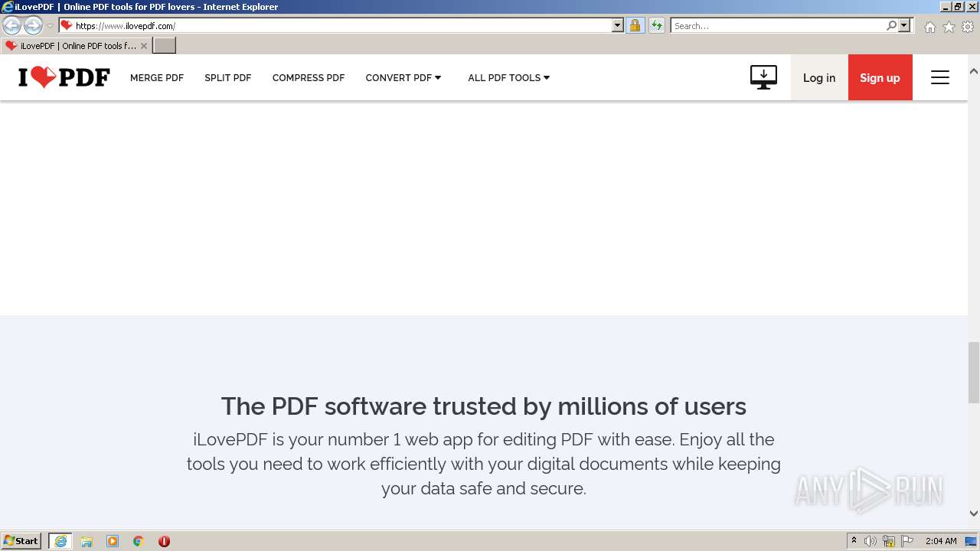Select the iLovePDF tab

click(x=77, y=46)
